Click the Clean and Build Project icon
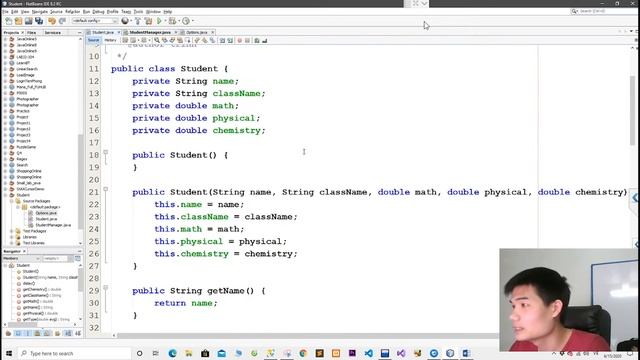 click(x=148, y=21)
